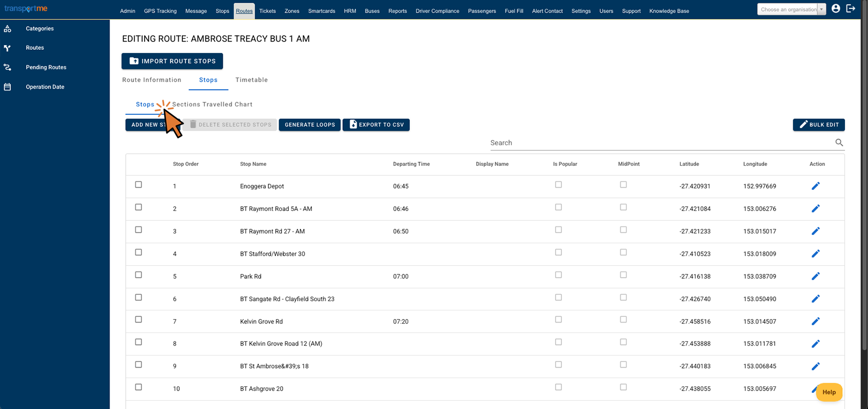This screenshot has height=409, width=868.
Task: Click the Departing Time column header
Action: pyautogui.click(x=411, y=164)
